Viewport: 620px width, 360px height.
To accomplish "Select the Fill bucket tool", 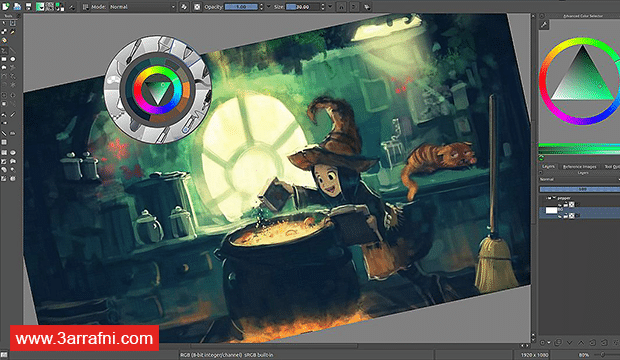I will coord(4,115).
